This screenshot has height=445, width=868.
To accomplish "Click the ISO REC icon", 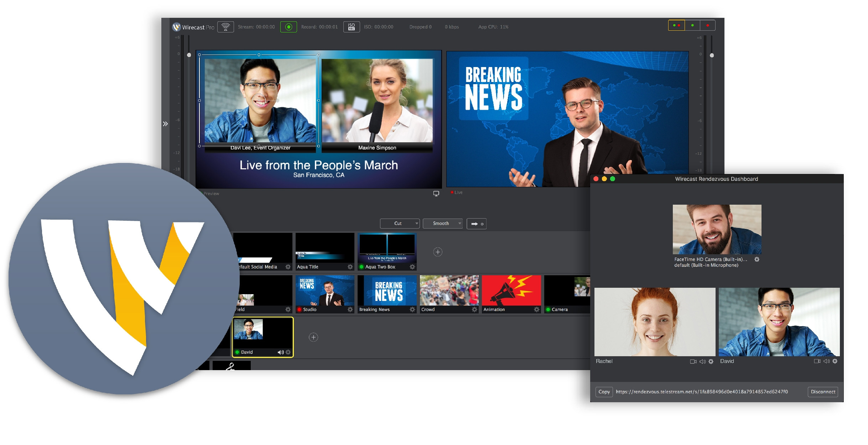I will click(x=351, y=26).
